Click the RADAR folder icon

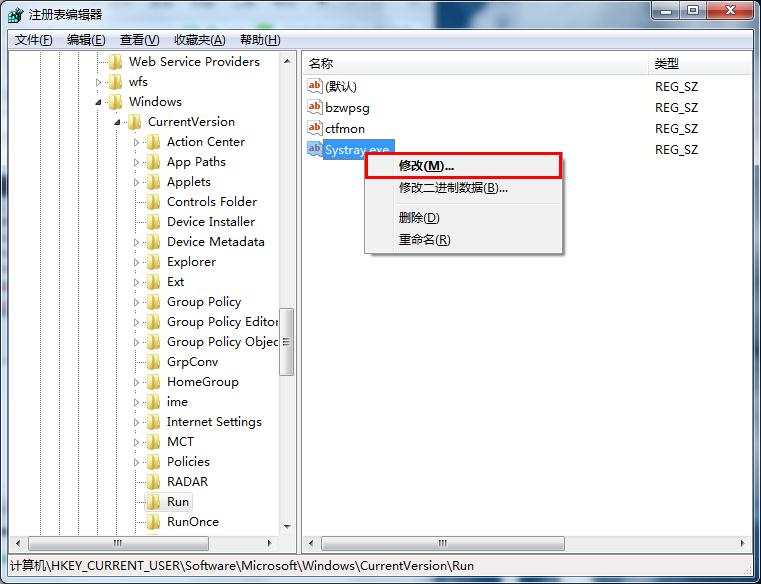(153, 482)
